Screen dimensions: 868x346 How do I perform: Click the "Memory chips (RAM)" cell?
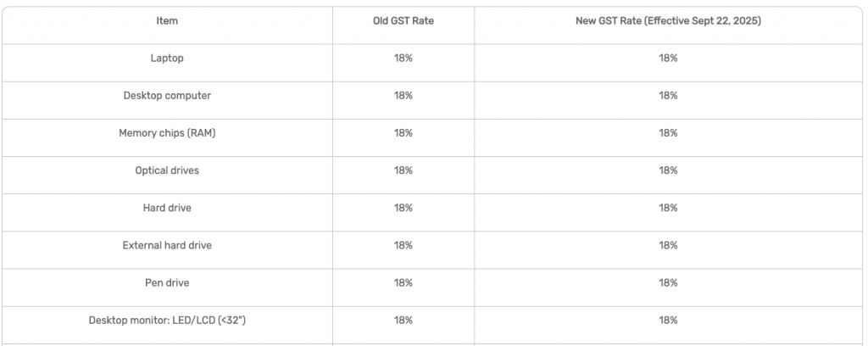167,133
